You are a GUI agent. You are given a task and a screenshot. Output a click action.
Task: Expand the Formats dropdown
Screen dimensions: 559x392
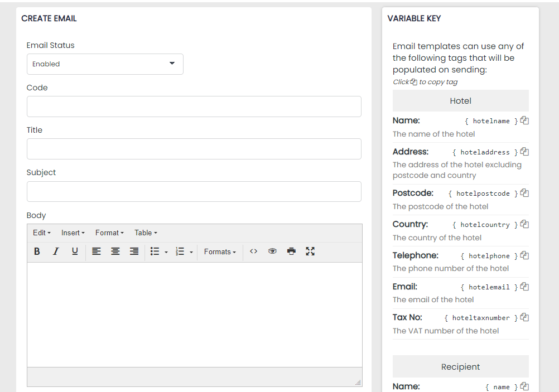220,252
